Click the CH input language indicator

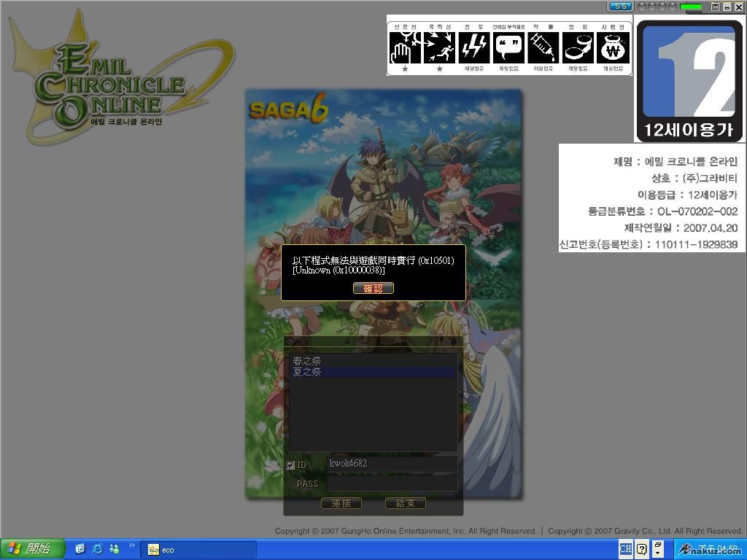[625, 549]
